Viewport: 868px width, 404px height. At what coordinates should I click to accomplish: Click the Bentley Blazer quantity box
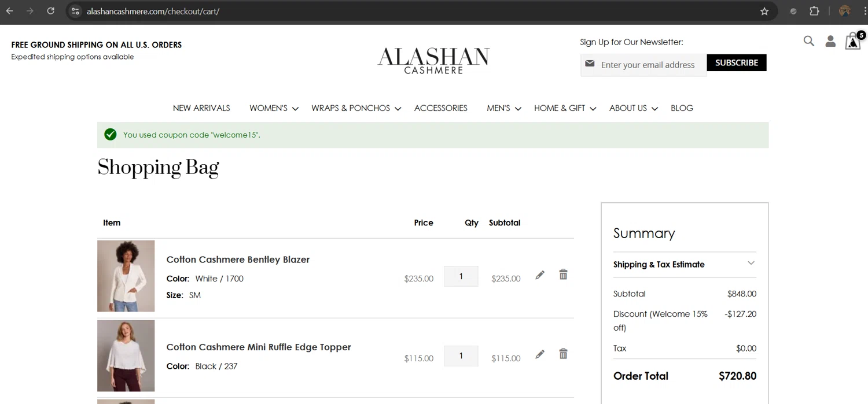(461, 276)
